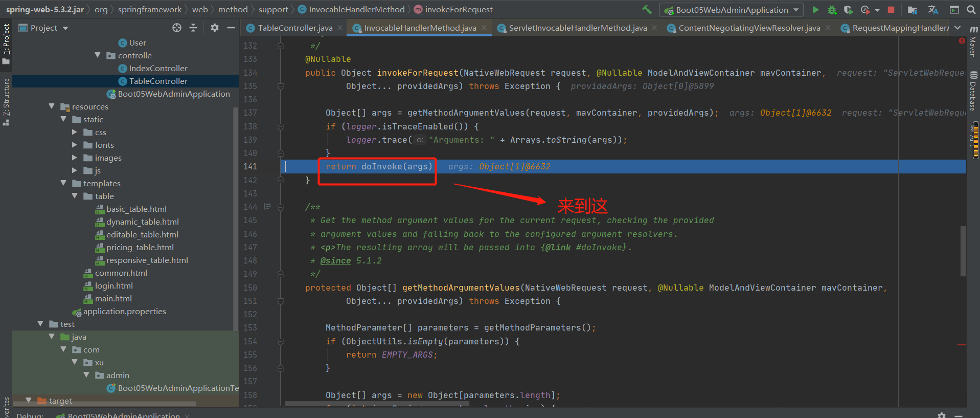Toggle the 1: Project side tool window
This screenshot has width=980, height=418.
[x=6, y=44]
